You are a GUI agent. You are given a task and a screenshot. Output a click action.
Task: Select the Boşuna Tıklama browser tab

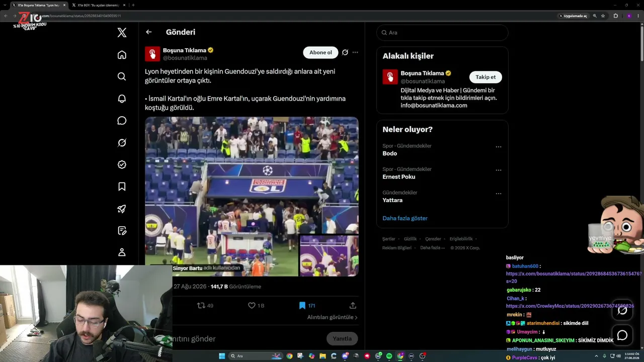pyautogui.click(x=39, y=5)
